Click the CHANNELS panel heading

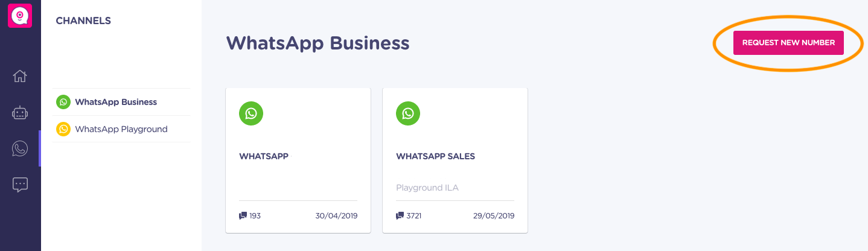pos(83,21)
